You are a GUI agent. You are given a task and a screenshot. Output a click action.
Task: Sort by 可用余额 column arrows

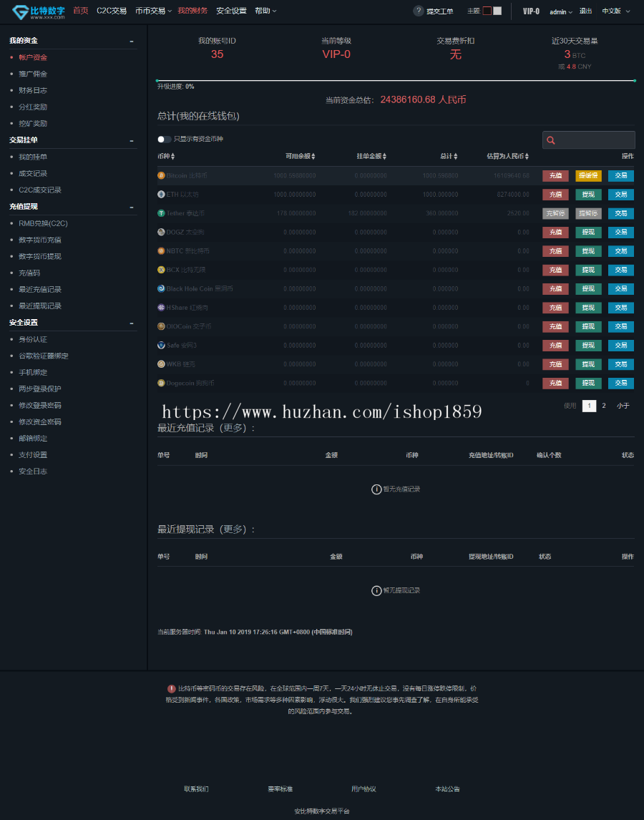[x=313, y=157]
